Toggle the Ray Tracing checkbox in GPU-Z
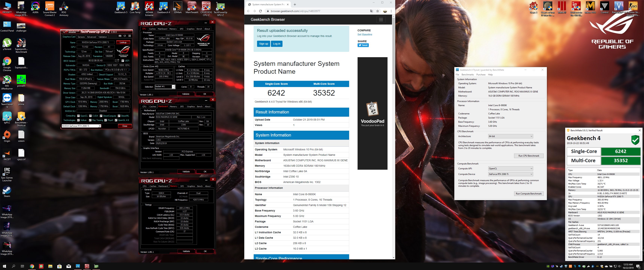The image size is (644, 270). click(x=90, y=120)
